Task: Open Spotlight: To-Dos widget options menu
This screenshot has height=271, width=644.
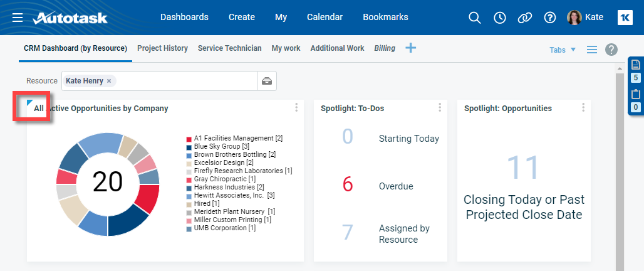Action: pos(440,108)
